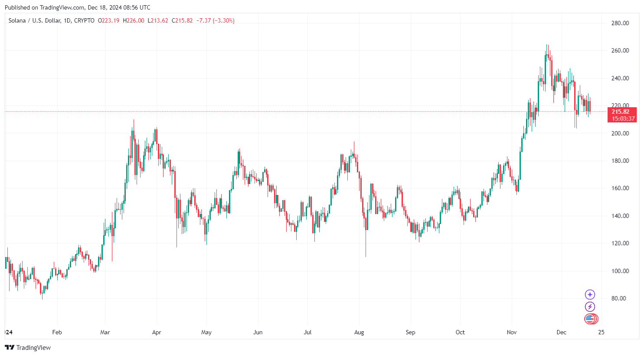Click the 25 date label on time axis
The image size is (644, 356).
point(601,332)
